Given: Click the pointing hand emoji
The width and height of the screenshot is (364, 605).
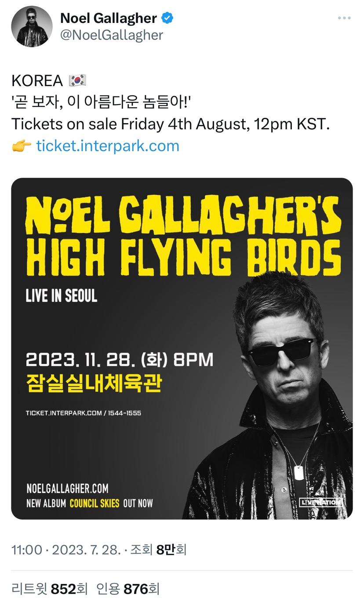Looking at the screenshot, I should coord(21,146).
